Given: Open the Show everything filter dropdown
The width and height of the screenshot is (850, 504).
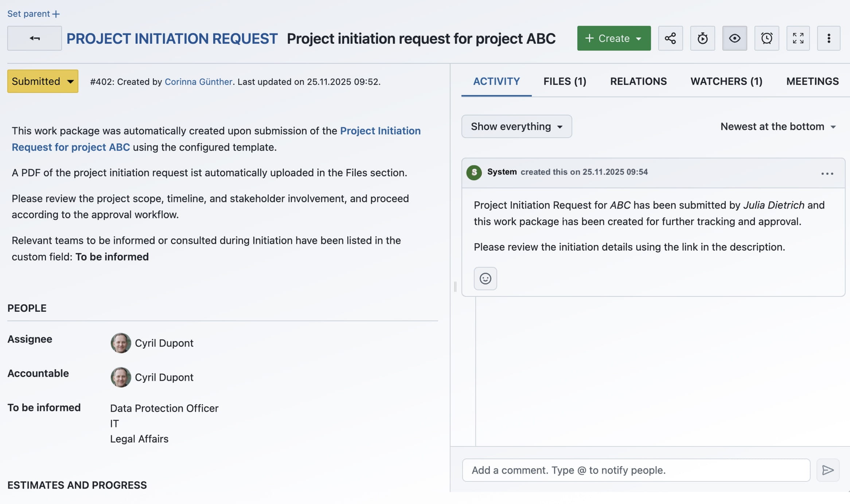Looking at the screenshot, I should pyautogui.click(x=516, y=126).
